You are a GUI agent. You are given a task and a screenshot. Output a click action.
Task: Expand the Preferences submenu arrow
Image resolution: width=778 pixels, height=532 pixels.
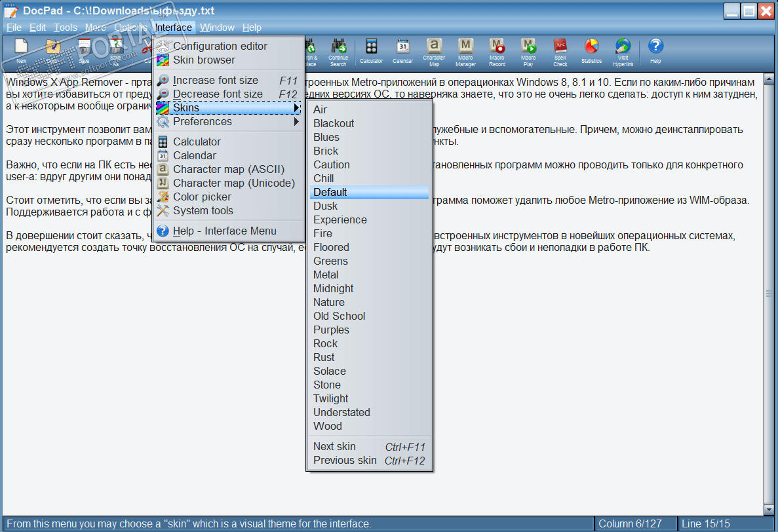pyautogui.click(x=296, y=121)
